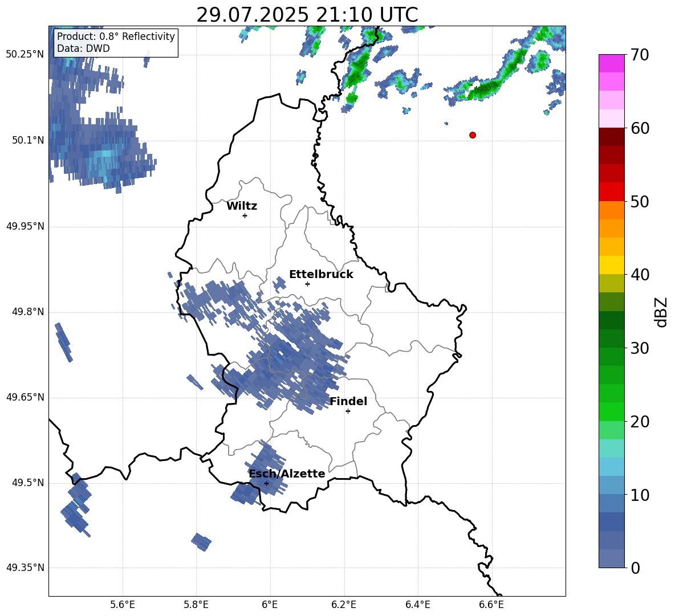Click the yellow colorbar segment just above 40
The width and height of the screenshot is (675, 616).
(x=611, y=265)
